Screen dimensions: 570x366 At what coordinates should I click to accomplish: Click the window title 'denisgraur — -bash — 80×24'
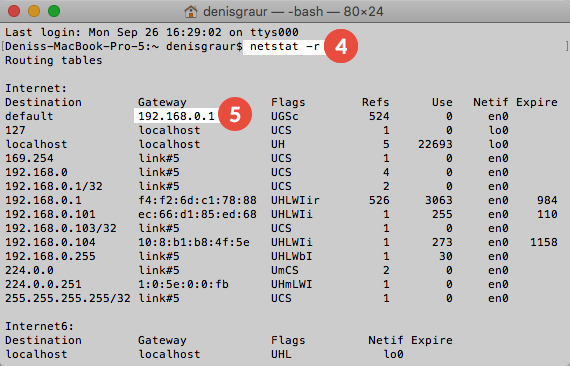point(293,12)
